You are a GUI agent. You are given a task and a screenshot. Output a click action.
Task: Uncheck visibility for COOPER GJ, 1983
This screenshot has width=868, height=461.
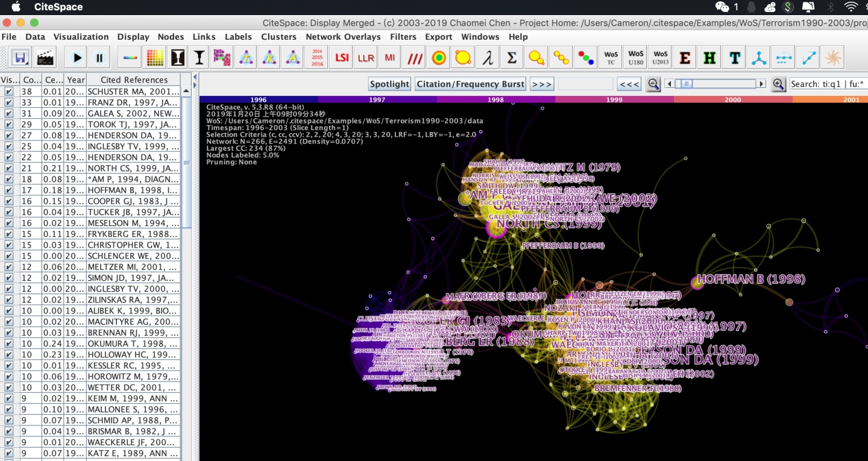pos(9,201)
